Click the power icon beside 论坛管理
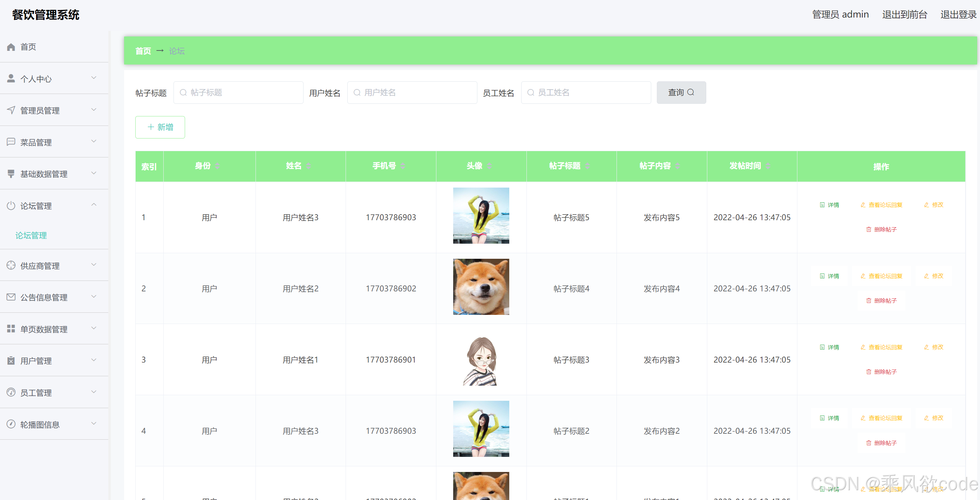The image size is (980, 500). (11, 205)
